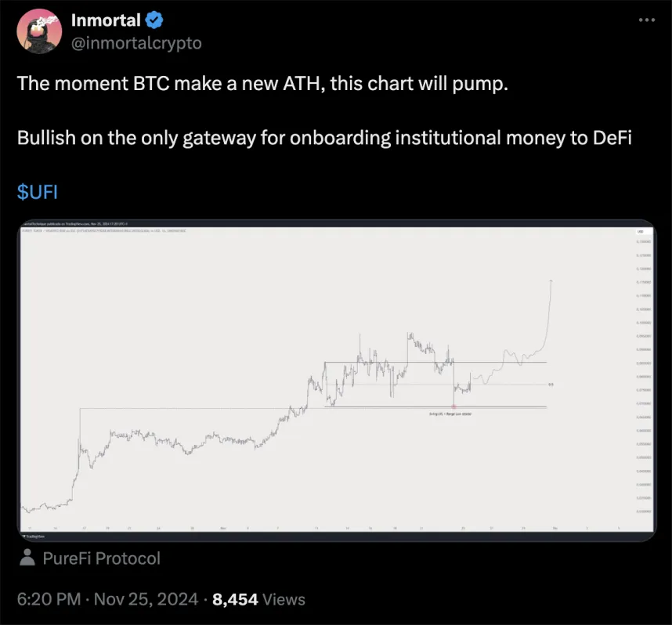672x625 pixels.
Task: Click the projected price arrow tip
Action: click(552, 280)
